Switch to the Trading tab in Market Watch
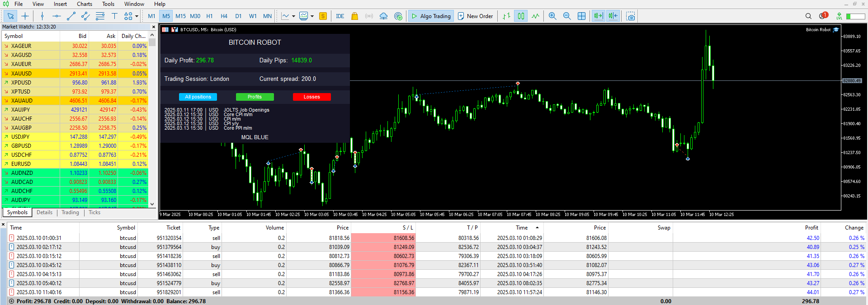This screenshot has width=868, height=305. pos(70,212)
